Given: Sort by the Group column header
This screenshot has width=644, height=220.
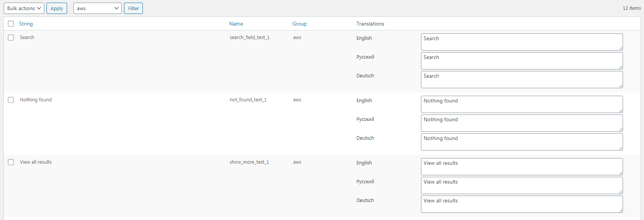Looking at the screenshot, I should [x=300, y=24].
